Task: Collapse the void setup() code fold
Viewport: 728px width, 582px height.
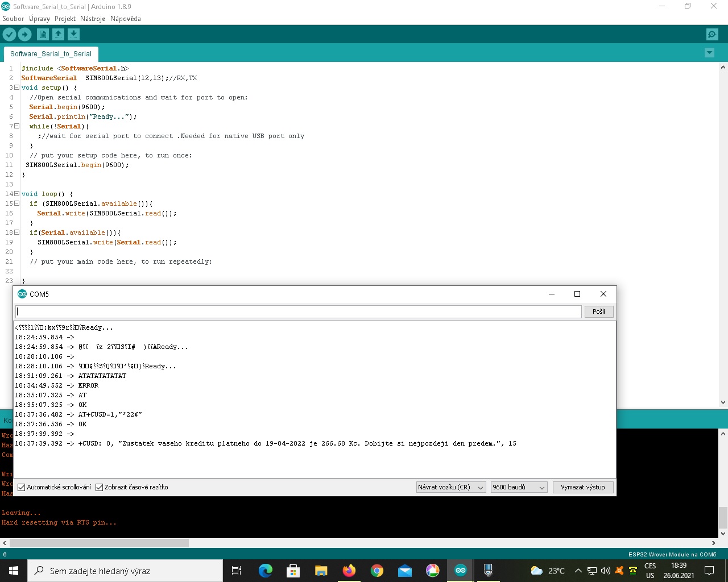Action: click(x=16, y=88)
